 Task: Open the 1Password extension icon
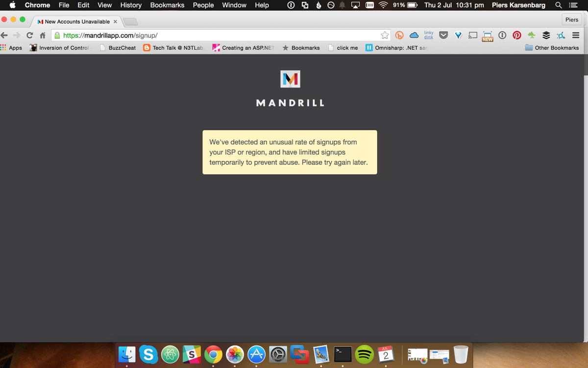(x=502, y=35)
